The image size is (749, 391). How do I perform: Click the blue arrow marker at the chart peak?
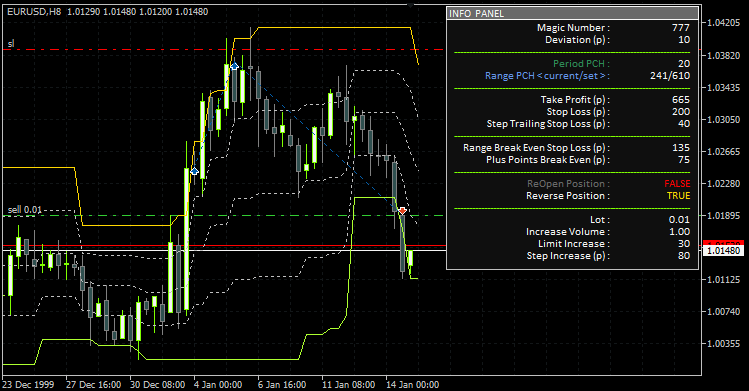click(x=234, y=66)
